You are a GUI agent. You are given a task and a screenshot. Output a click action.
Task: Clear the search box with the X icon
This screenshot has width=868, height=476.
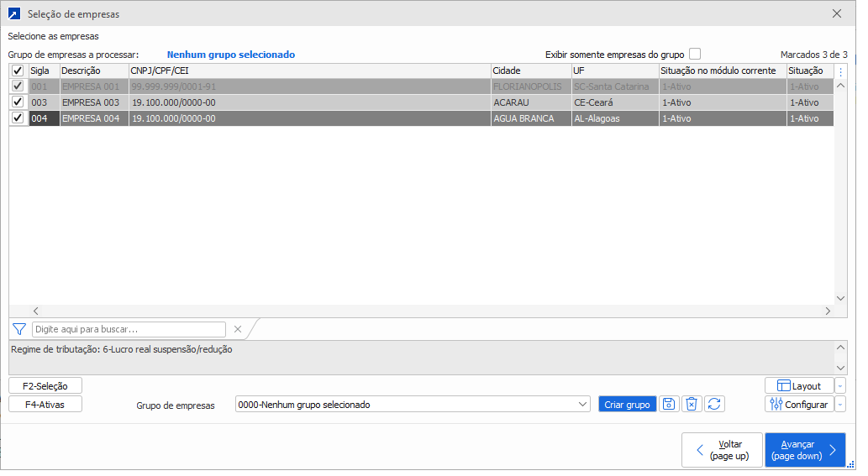pos(238,329)
